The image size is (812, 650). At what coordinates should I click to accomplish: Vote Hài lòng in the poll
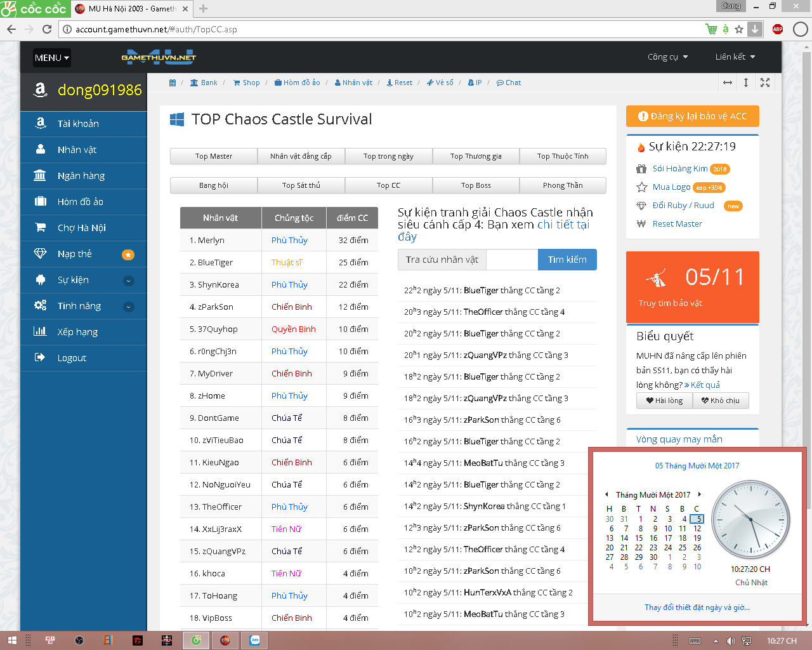coord(664,401)
